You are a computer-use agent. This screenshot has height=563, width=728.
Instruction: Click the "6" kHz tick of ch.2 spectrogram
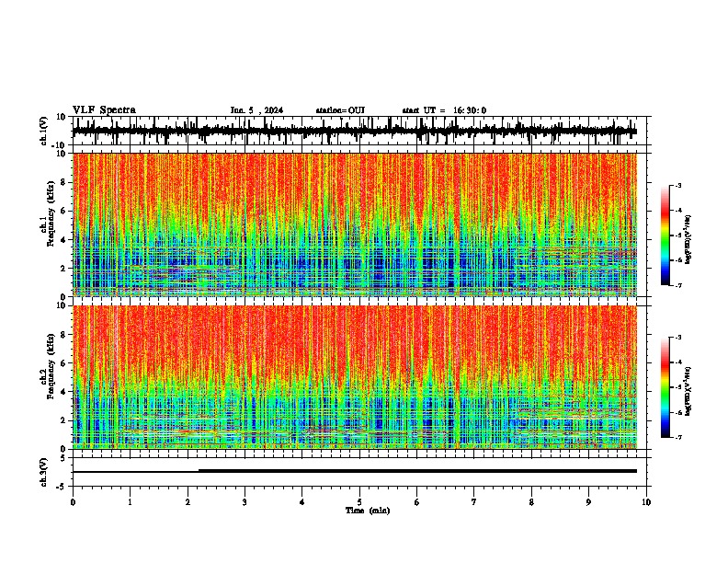(64, 362)
